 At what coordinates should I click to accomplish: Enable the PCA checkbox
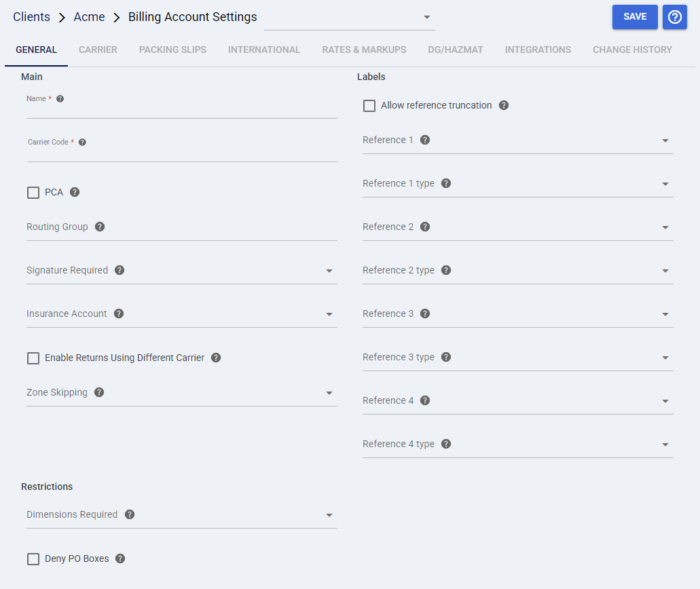[33, 192]
